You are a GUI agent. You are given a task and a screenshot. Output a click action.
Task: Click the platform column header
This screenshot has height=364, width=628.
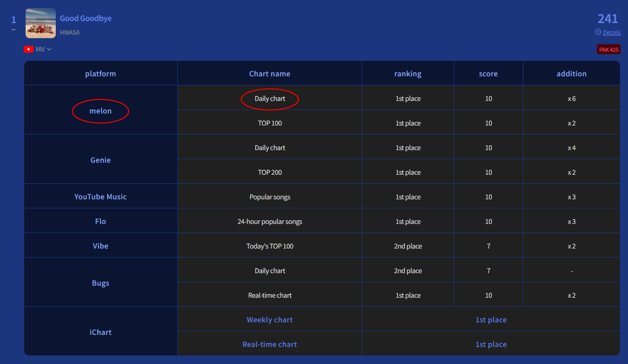100,73
